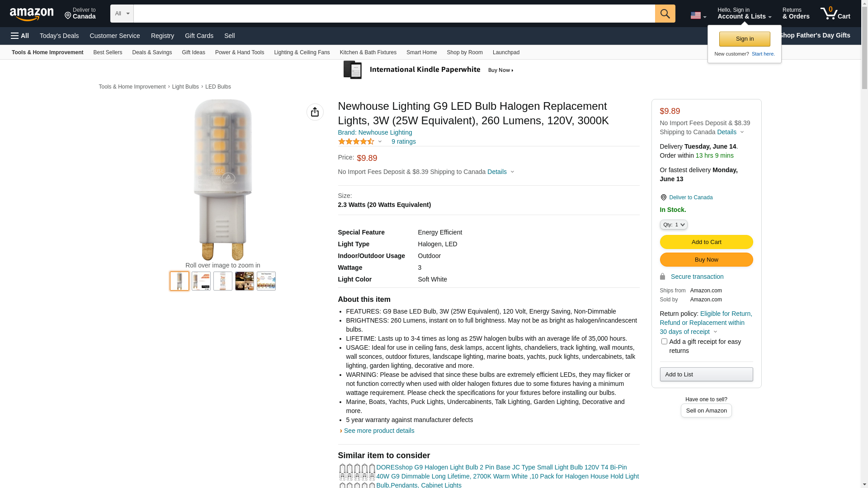Viewport: 868px width, 488px height.
Task: Open the 9 ratings link
Action: click(403, 141)
